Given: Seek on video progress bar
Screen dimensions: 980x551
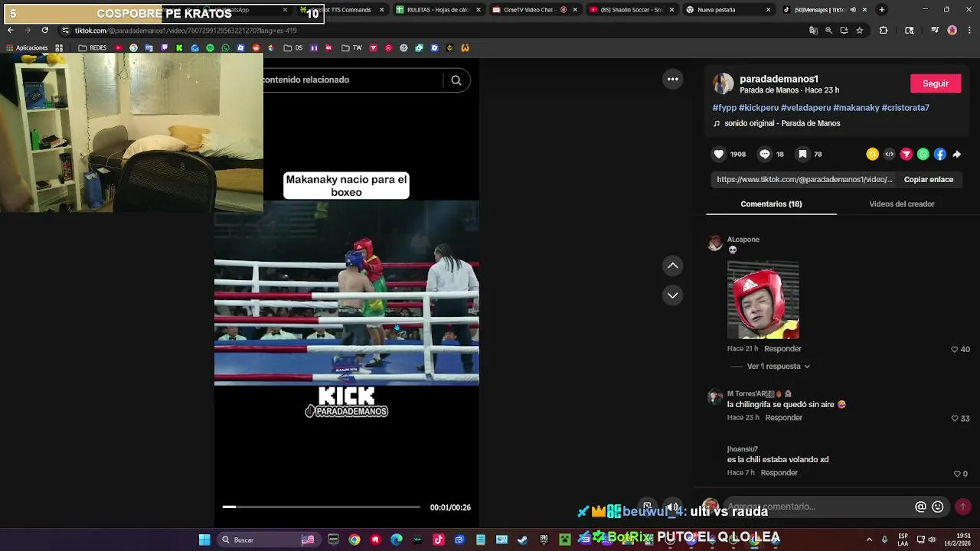Looking at the screenshot, I should pos(321,507).
